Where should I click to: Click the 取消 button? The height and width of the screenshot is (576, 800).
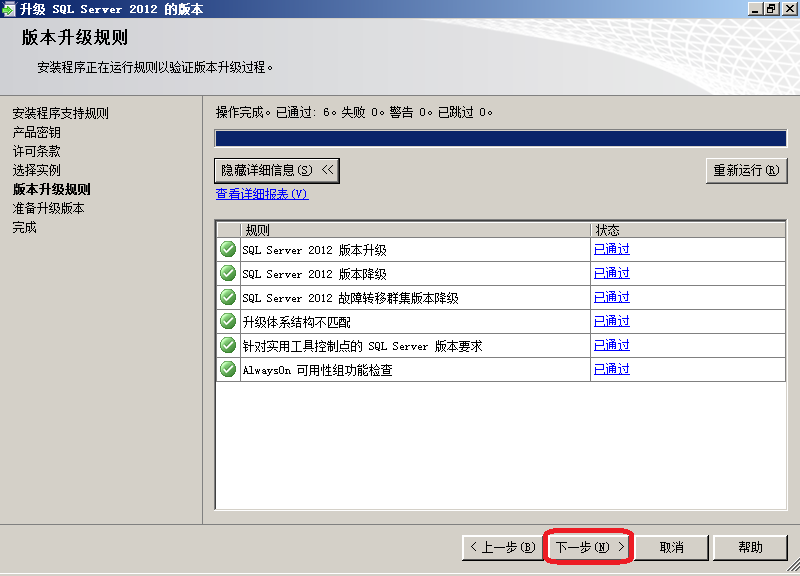coord(671,547)
